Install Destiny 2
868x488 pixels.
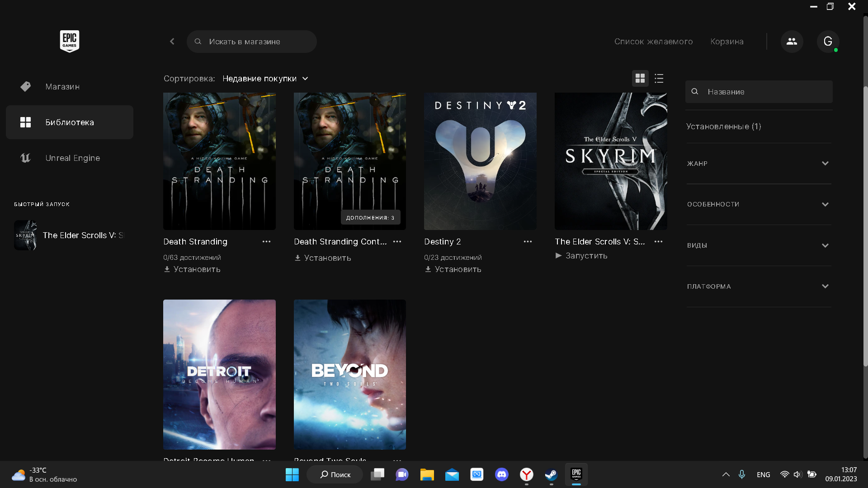click(x=453, y=269)
